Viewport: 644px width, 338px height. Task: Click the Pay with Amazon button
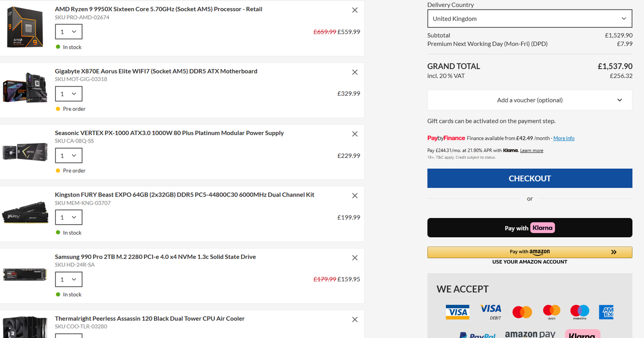tap(530, 252)
